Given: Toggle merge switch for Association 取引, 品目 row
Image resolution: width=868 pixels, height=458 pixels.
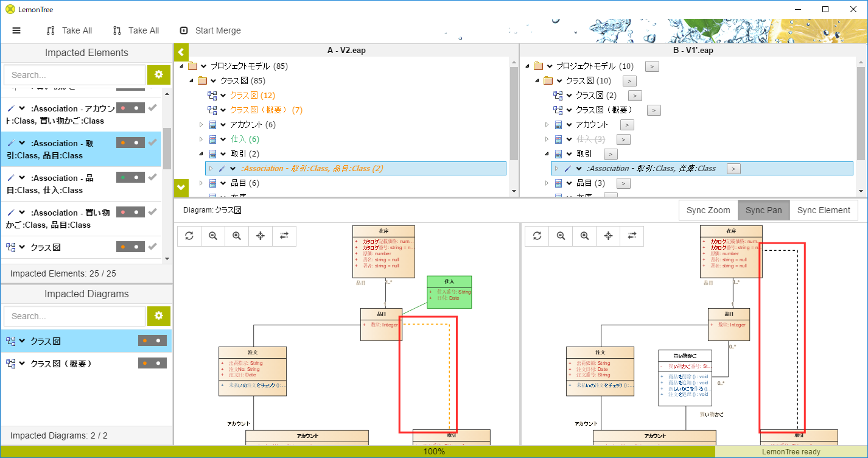Looking at the screenshot, I should (x=130, y=143).
